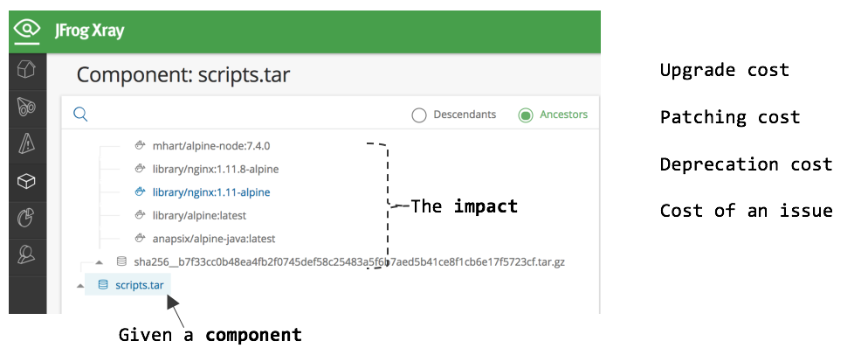Collapse the sha256 tar.gz tree node
The width and height of the screenshot is (868, 362).
(99, 261)
